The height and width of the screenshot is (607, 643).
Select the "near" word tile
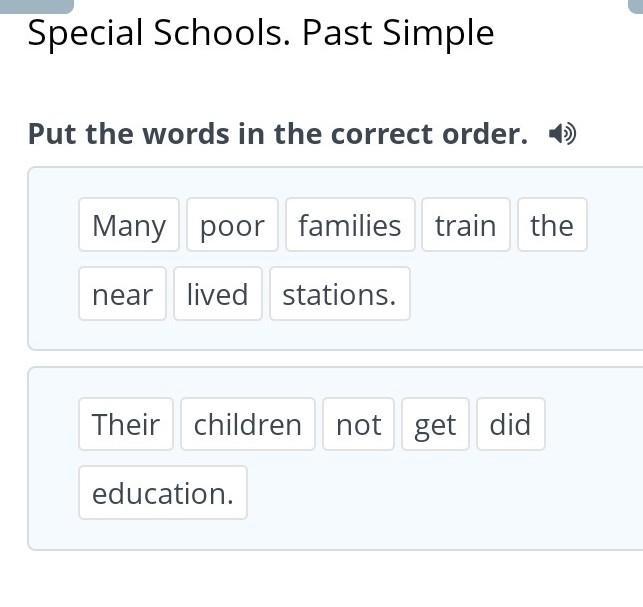pyautogui.click(x=122, y=294)
